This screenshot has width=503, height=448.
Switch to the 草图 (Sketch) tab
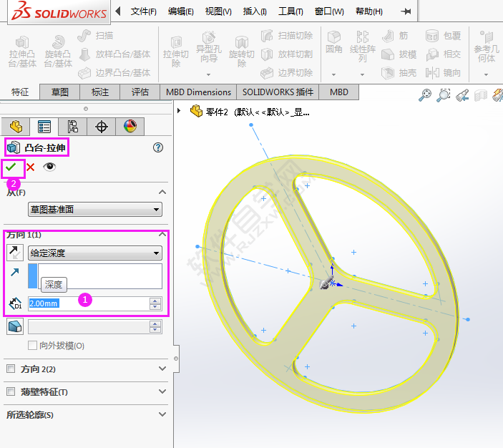(59, 92)
